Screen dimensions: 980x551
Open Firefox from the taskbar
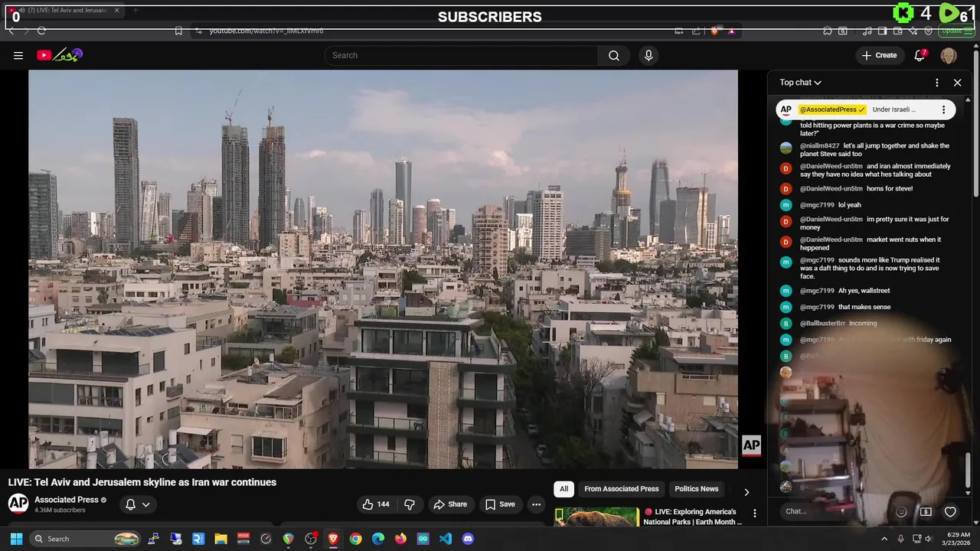pyautogui.click(x=400, y=539)
